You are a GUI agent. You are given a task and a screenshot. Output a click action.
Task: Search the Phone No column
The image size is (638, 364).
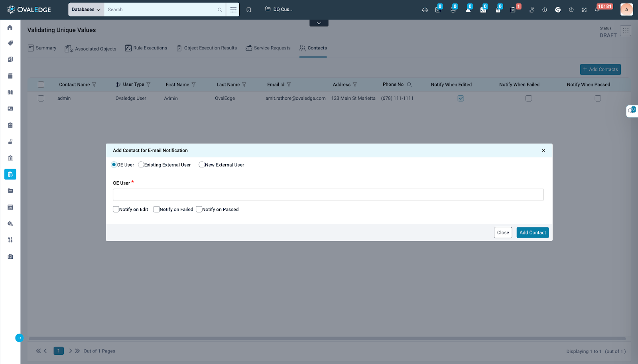point(409,85)
